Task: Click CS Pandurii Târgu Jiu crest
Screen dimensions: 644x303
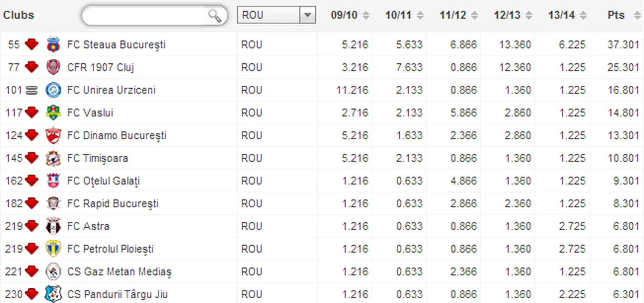Action: 51,294
